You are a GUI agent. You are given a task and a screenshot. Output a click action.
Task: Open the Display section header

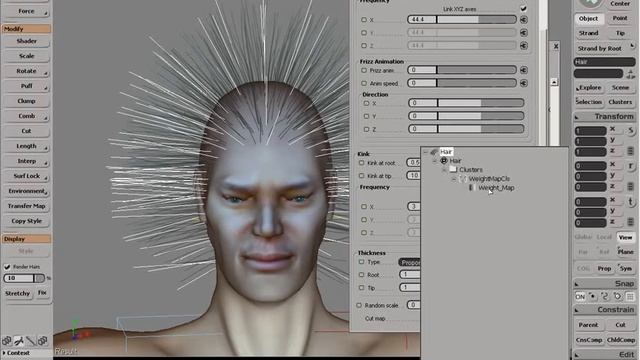pyautogui.click(x=26, y=239)
